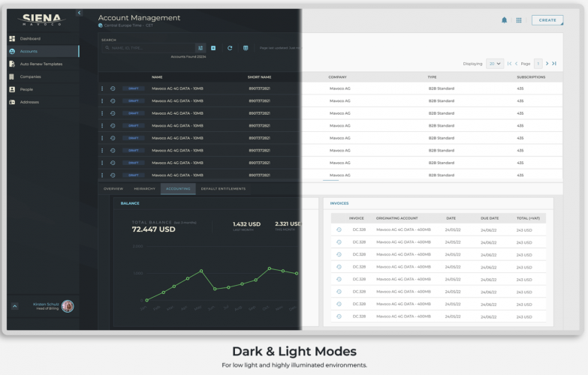The image size is (588, 375).
Task: Sort invoices by the INVOICE column
Action: tap(356, 218)
